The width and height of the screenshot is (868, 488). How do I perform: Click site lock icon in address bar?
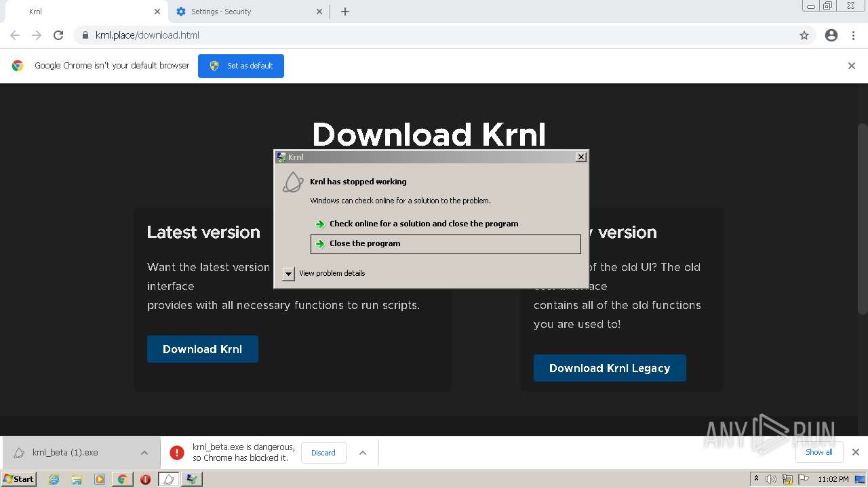[85, 35]
